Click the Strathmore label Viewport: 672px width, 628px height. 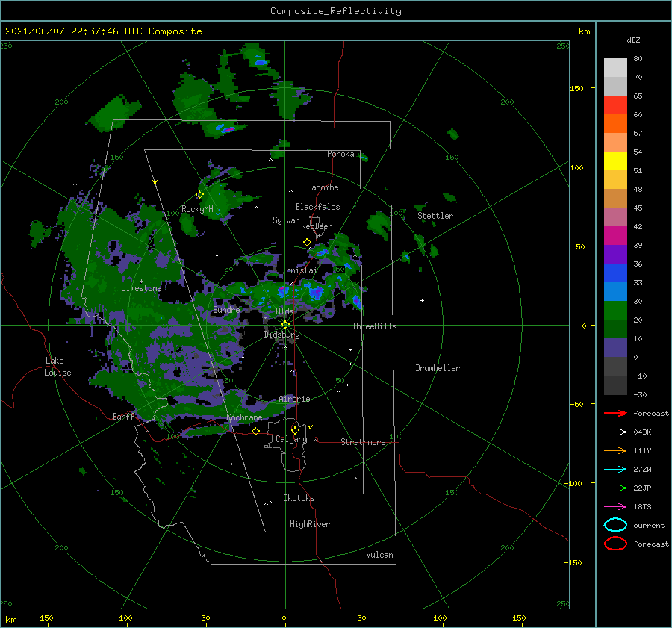(x=363, y=442)
